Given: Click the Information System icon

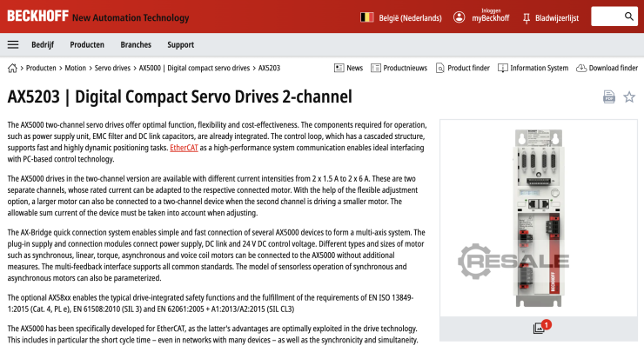Looking at the screenshot, I should click(502, 68).
